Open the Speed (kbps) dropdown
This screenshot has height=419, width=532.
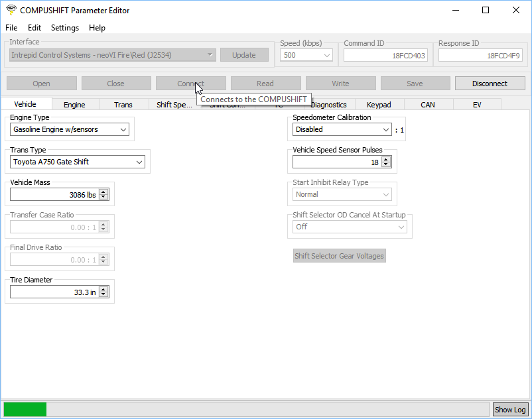coord(327,56)
